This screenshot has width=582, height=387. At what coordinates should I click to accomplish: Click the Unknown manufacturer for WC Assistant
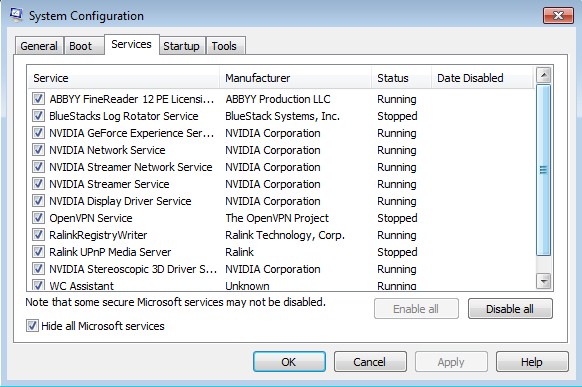click(247, 286)
